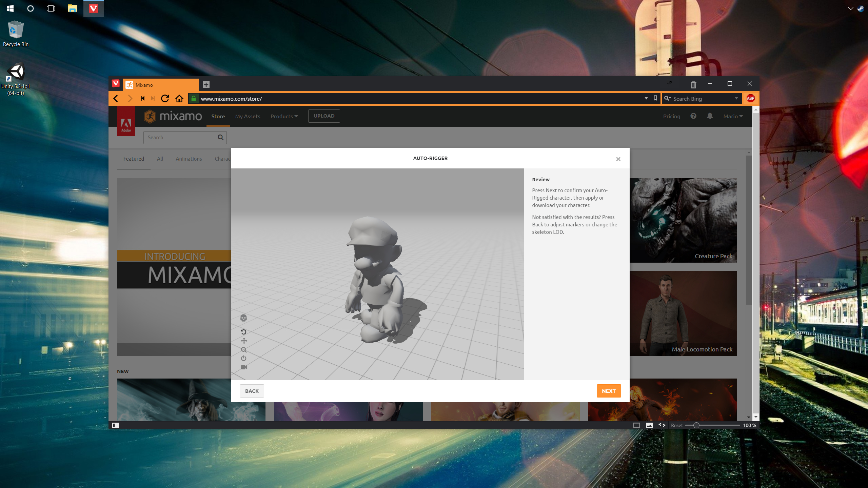Screen dimensions: 868x488
Task: Open the help question mark icon
Action: point(693,116)
